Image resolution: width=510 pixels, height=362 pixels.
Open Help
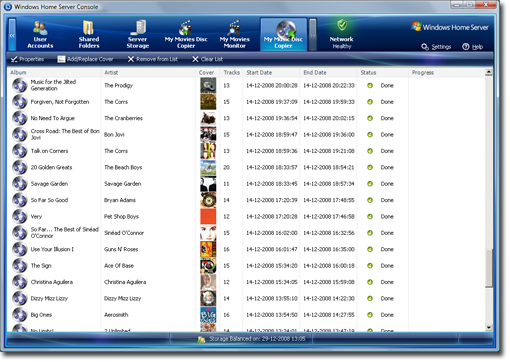[x=473, y=47]
